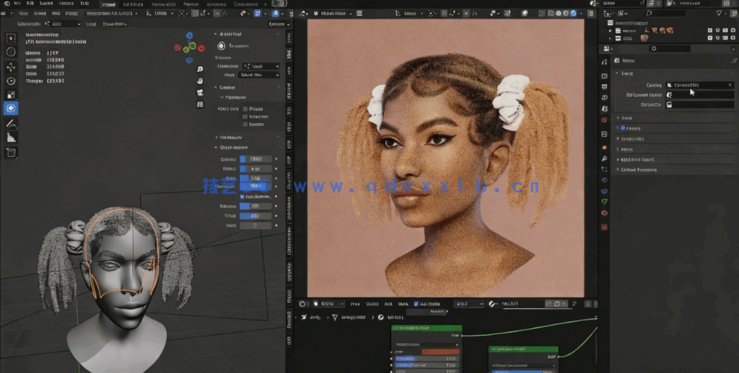Open the Help menu
Screen dimensions: 739x373
point(84,4)
